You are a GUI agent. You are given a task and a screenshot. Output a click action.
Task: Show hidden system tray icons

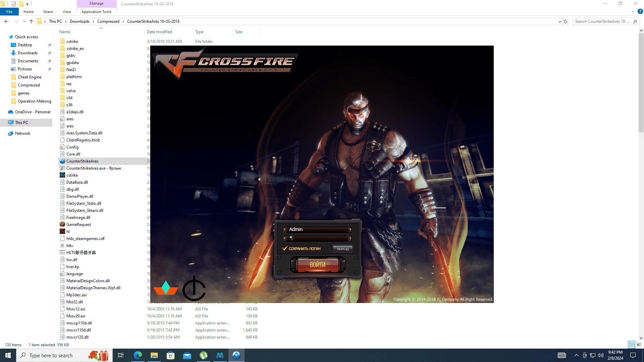tap(576, 355)
